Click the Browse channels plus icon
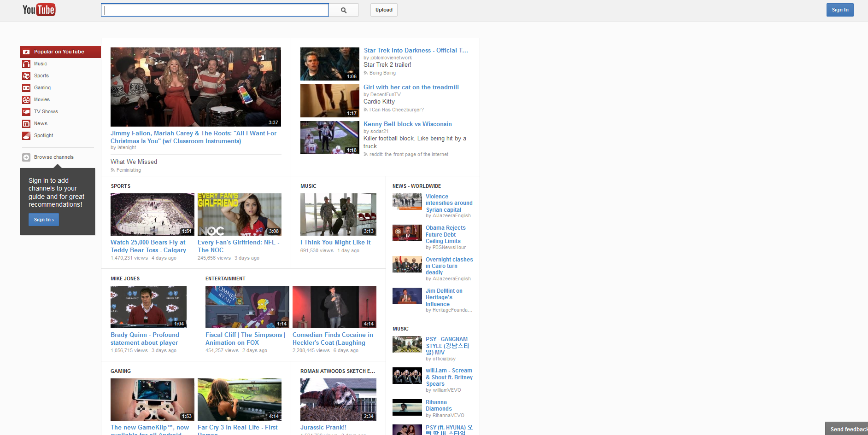The height and width of the screenshot is (435, 868). pos(26,157)
